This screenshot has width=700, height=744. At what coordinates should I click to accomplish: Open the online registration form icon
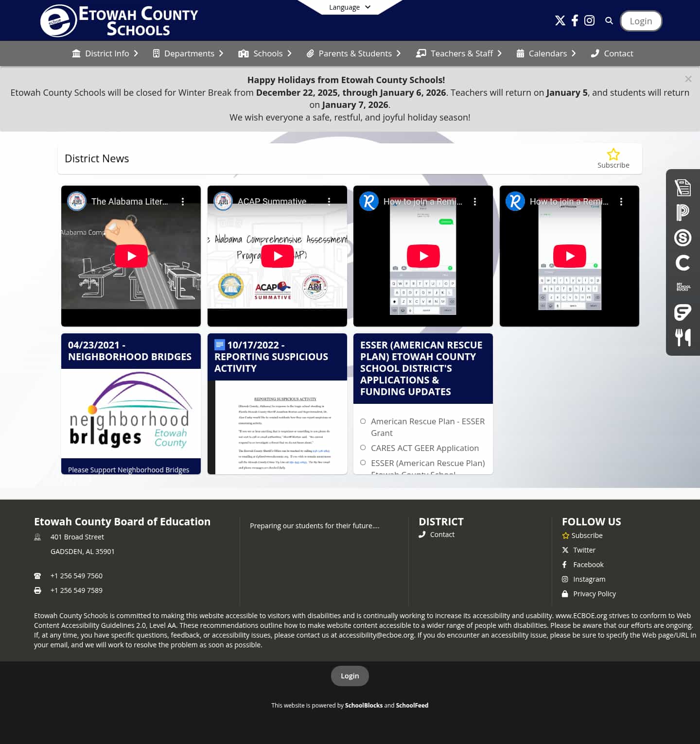(x=683, y=187)
